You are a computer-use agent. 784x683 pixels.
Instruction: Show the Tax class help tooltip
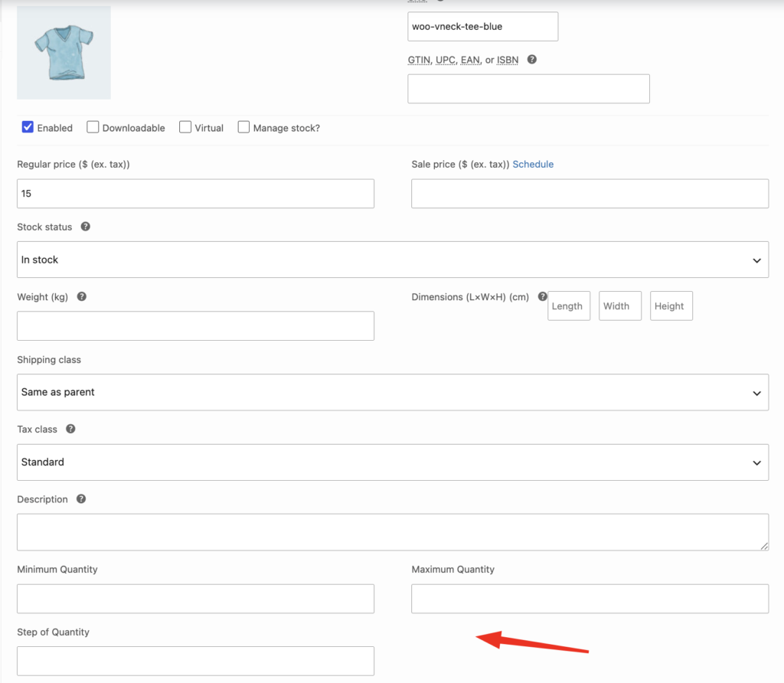[x=70, y=429]
